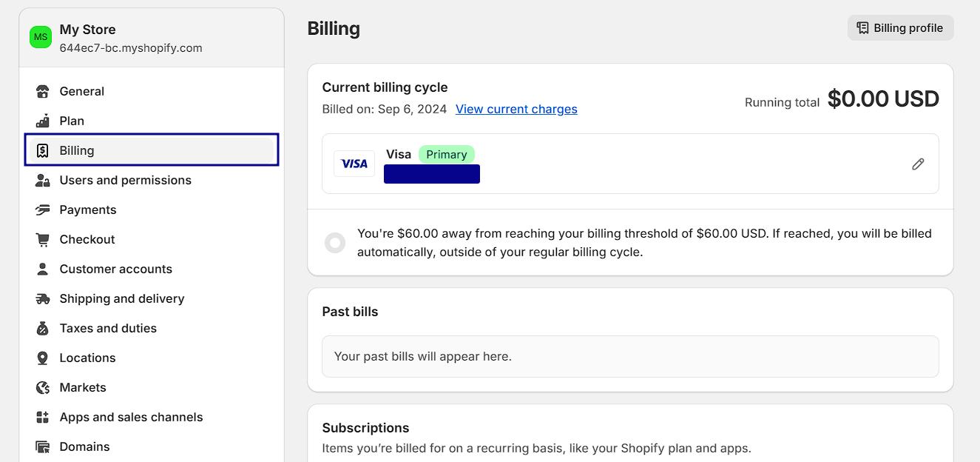Click the Shipping and delivery truck icon
Image resolution: width=980 pixels, height=462 pixels.
click(x=43, y=298)
